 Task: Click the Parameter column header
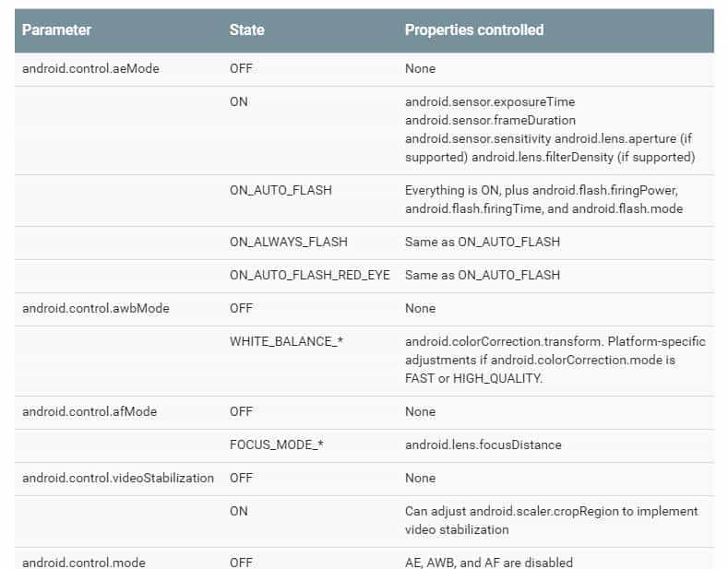point(56,30)
